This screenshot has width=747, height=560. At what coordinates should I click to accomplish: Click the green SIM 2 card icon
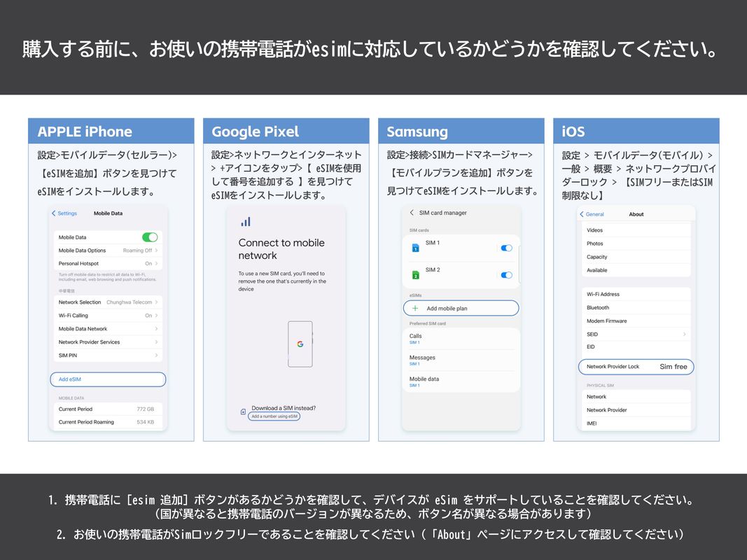pyautogui.click(x=415, y=275)
